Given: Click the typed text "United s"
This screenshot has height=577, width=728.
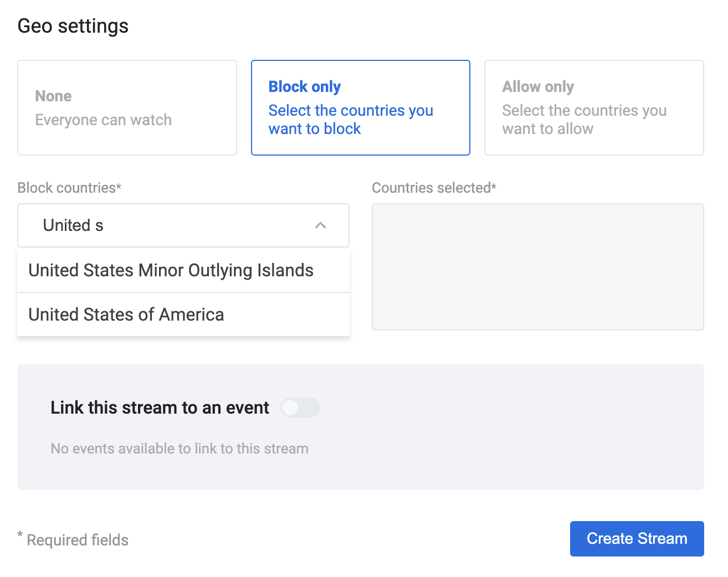Looking at the screenshot, I should click(73, 225).
